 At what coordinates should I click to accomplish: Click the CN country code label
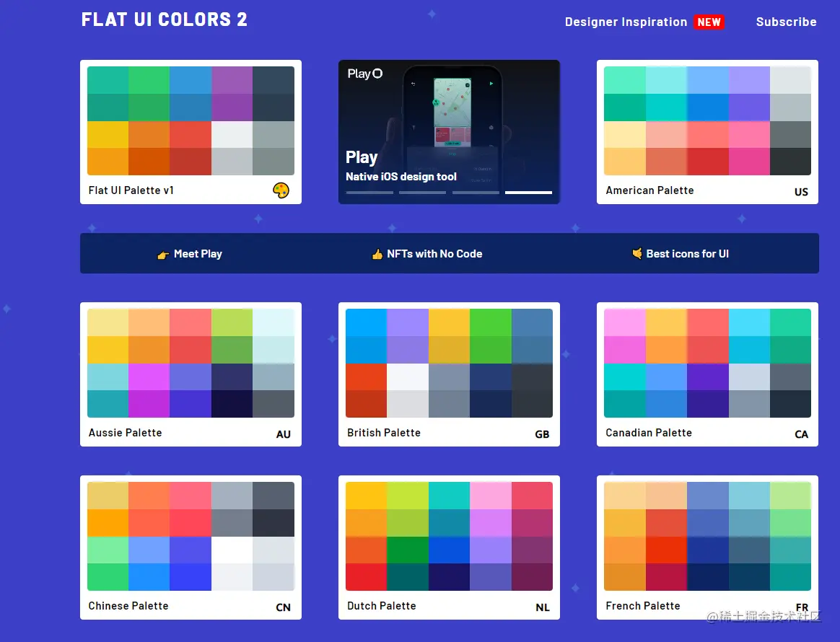point(283,607)
